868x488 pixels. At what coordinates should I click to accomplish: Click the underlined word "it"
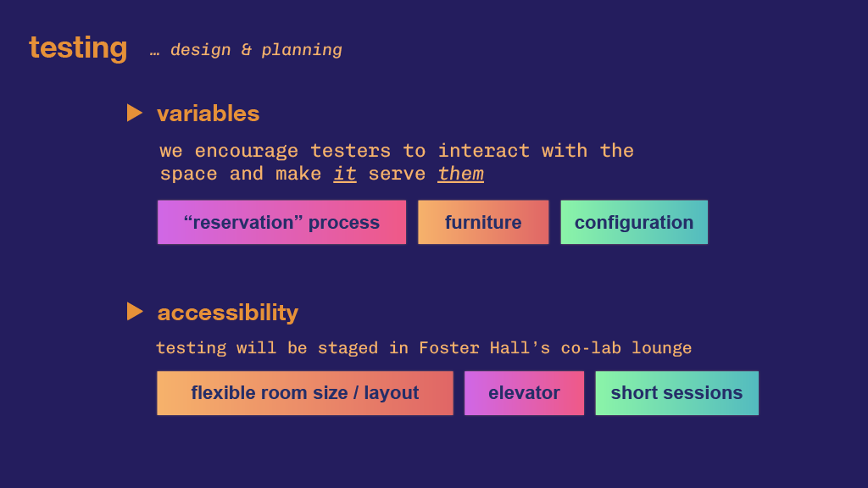(345, 174)
